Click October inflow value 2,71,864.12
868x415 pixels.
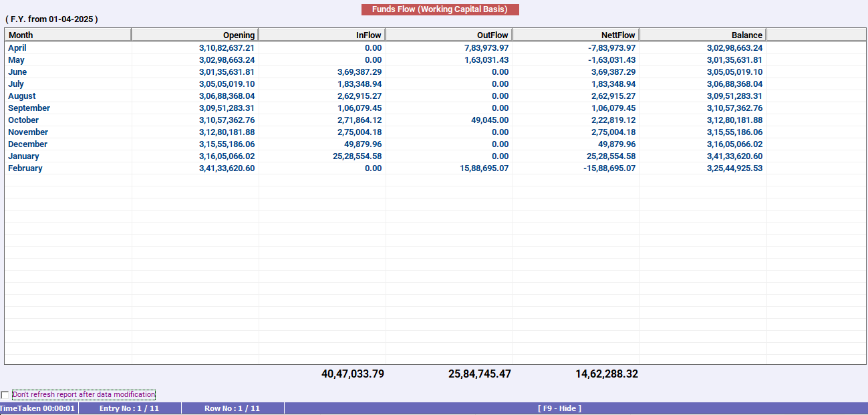(359, 120)
